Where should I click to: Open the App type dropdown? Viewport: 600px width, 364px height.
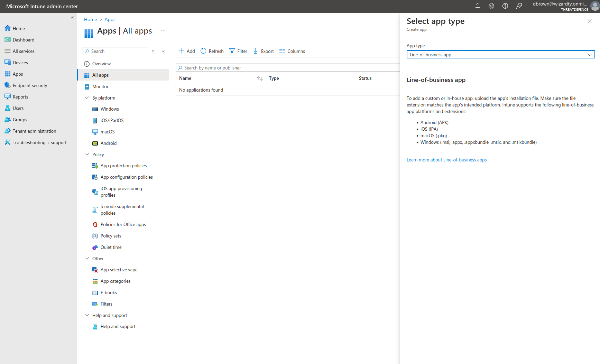[x=501, y=55]
